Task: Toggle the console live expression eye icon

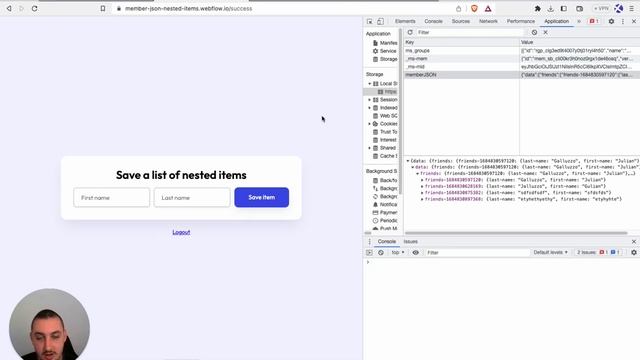Action: 416,253
